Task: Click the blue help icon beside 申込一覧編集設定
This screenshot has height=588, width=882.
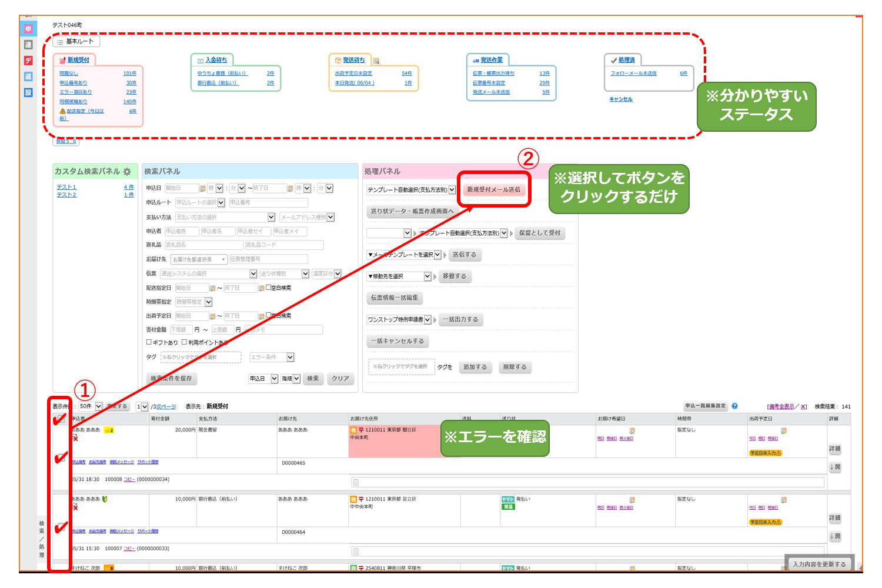Action: click(734, 406)
